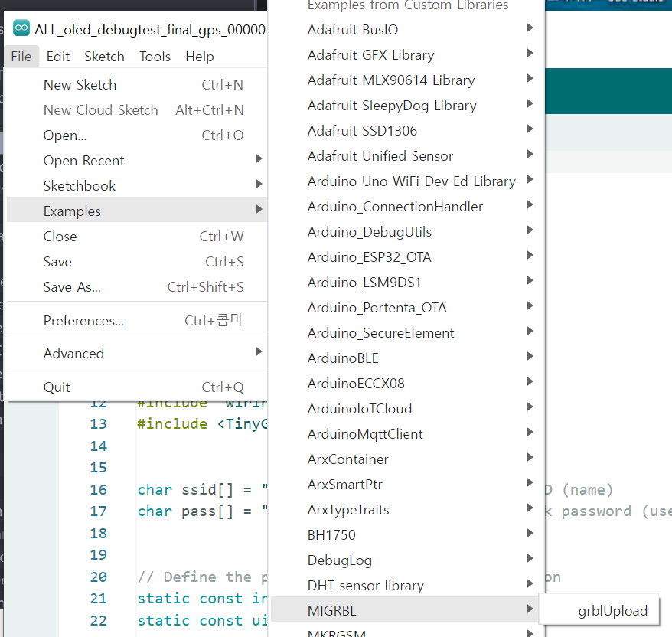Click the Arduino IDE logo icon
The image size is (672, 637).
[x=21, y=28]
